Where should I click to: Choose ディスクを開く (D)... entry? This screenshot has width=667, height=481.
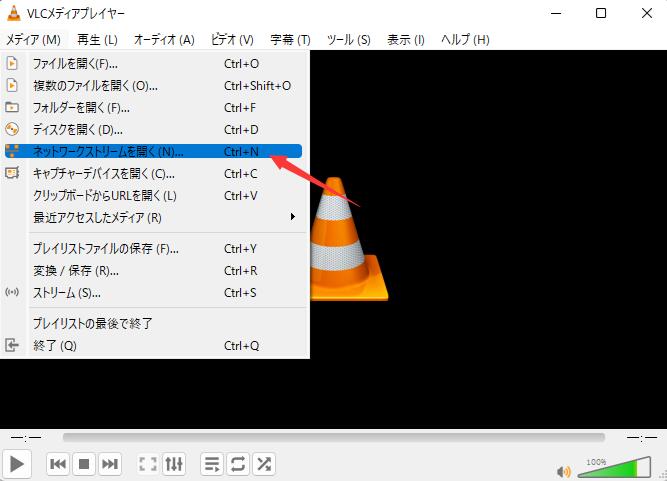[153, 130]
